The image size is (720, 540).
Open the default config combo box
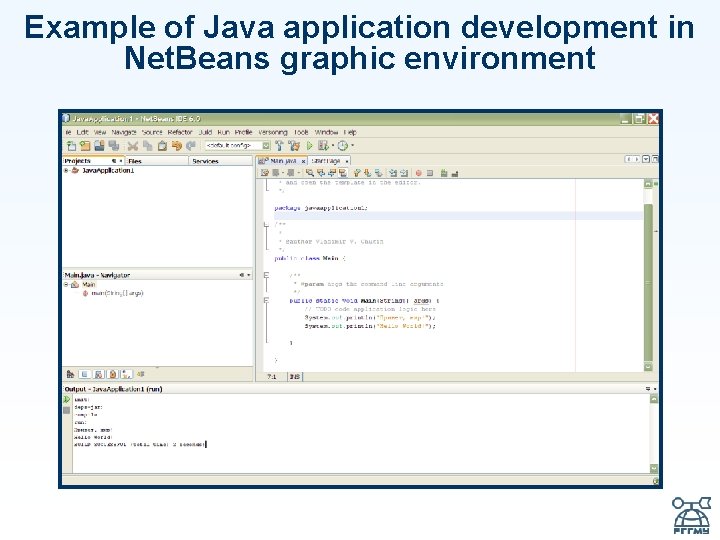(237, 146)
